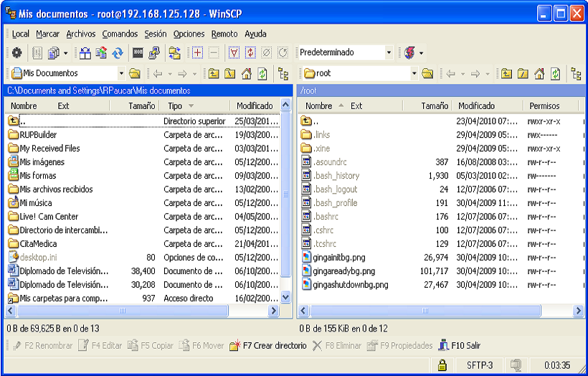Click the remote panel scroll right arrow

[579, 311]
